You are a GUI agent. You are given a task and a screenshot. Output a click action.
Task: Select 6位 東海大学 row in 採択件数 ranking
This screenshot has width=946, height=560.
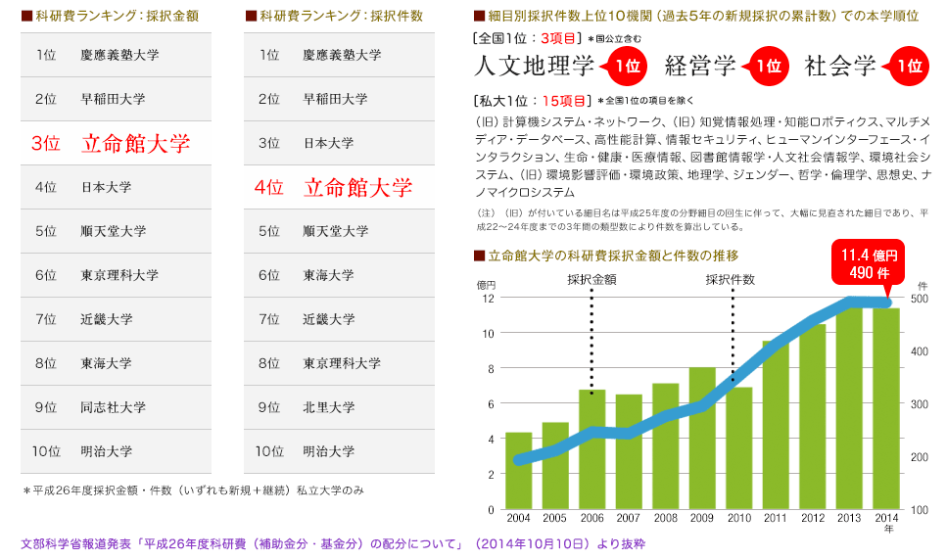[x=339, y=275]
